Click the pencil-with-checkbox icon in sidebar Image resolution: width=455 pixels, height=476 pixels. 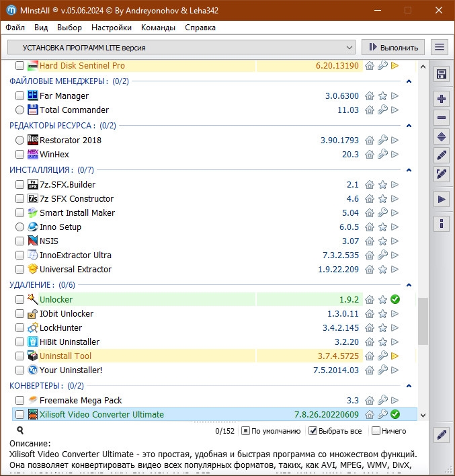coord(442,174)
